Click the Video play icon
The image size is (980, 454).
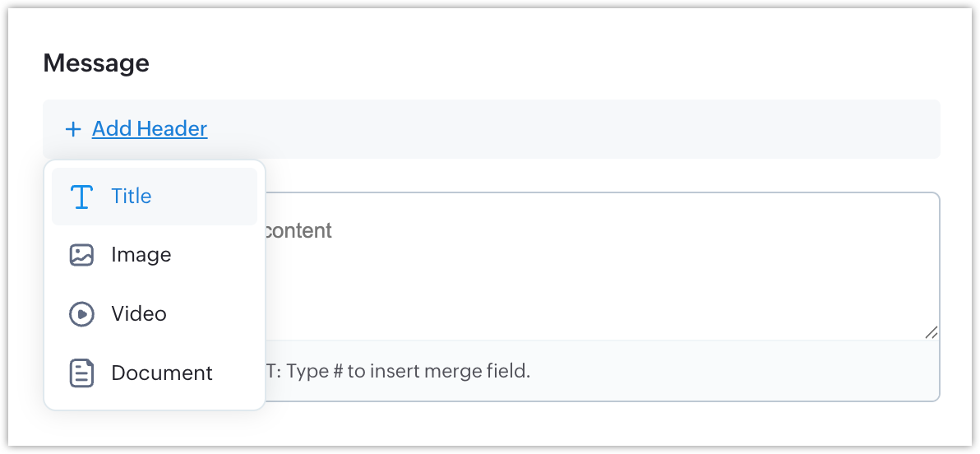point(81,314)
